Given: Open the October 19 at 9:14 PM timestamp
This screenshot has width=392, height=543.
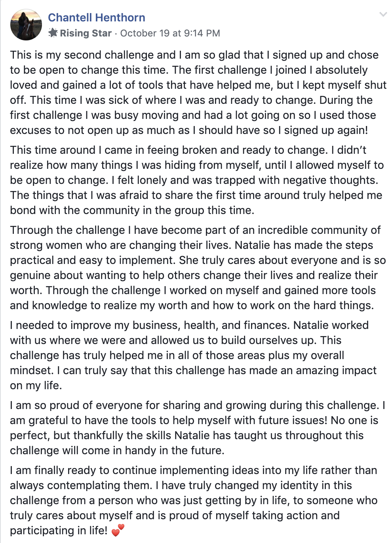Looking at the screenshot, I should [x=170, y=33].
